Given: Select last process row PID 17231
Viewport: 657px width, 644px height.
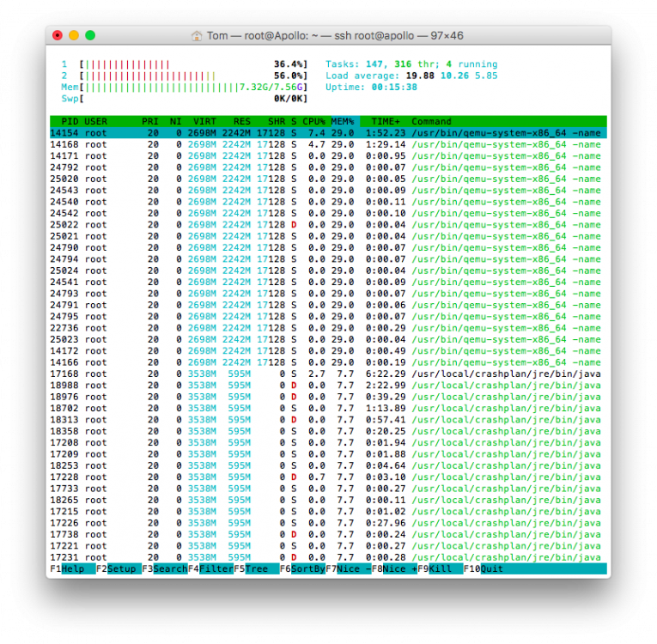Looking at the screenshot, I should pyautogui.click(x=328, y=557).
